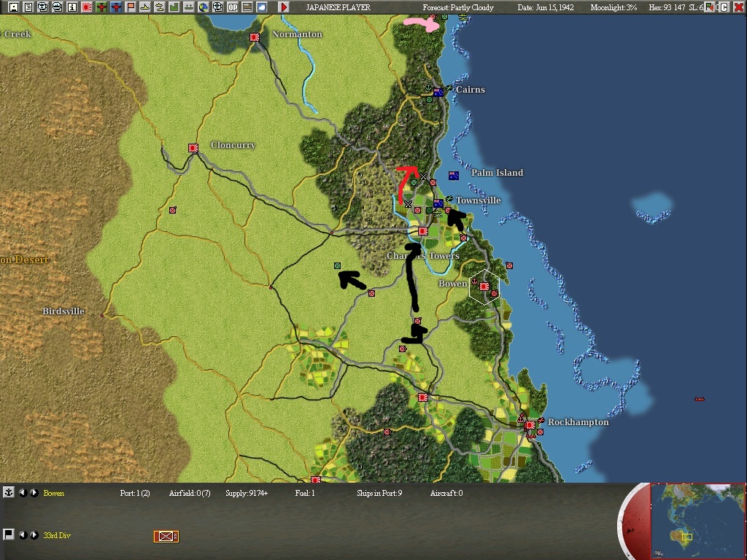This screenshot has width=747, height=560.
Task: Click the minimap in bottom right corner
Action: coord(697,521)
